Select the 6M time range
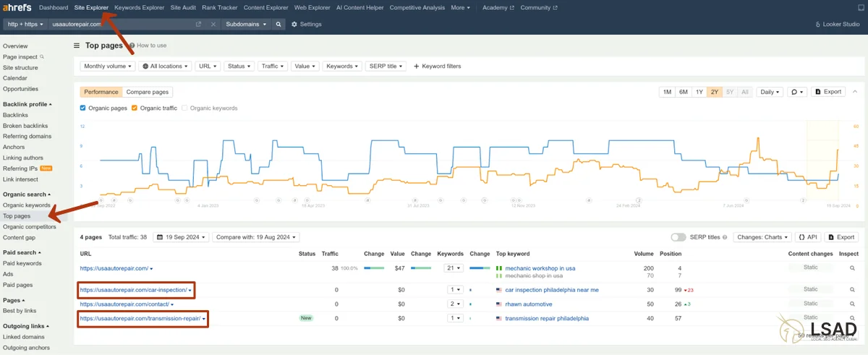This screenshot has height=355, width=868. pos(683,92)
